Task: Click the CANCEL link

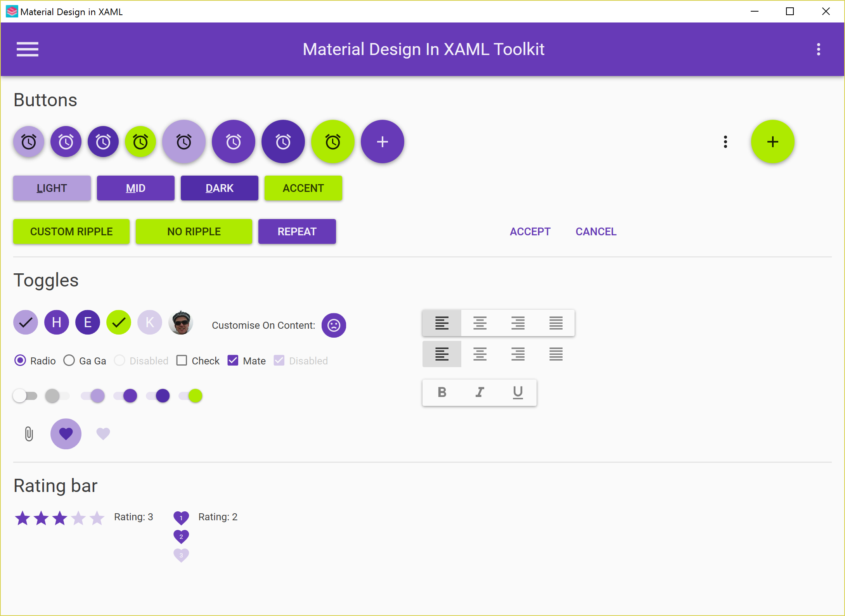Action: point(596,231)
